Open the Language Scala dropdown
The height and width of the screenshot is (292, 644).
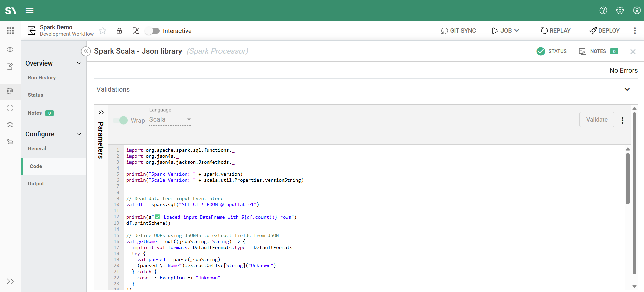tap(170, 120)
